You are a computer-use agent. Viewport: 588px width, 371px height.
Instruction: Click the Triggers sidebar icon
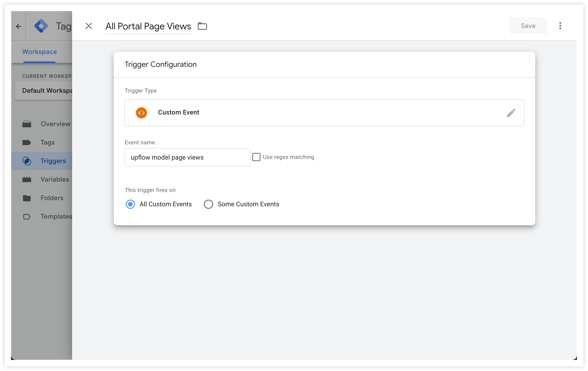[27, 161]
